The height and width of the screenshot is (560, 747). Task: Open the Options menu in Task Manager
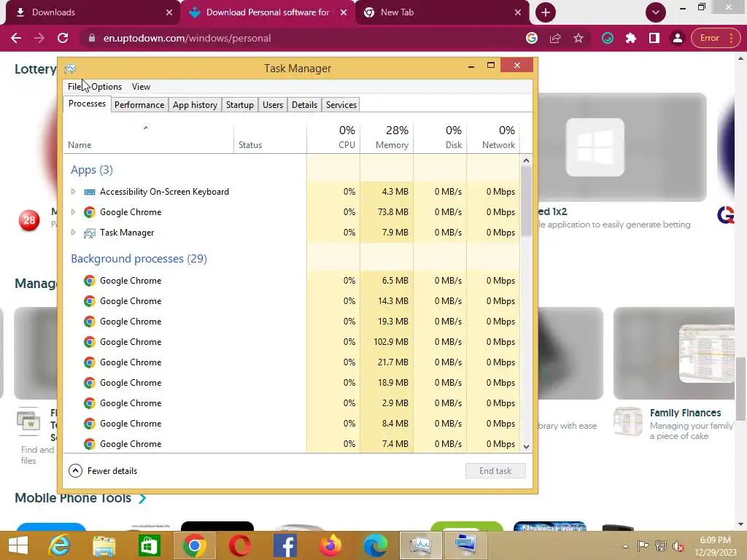pos(107,87)
